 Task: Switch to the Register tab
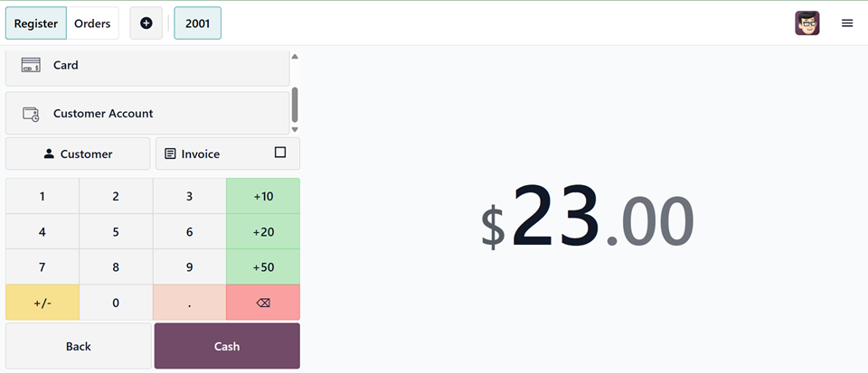click(36, 23)
